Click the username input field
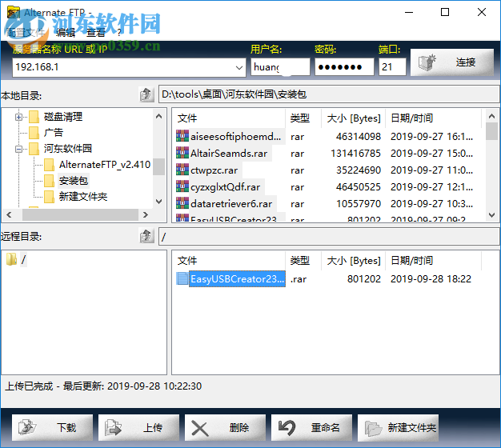 coord(280,67)
